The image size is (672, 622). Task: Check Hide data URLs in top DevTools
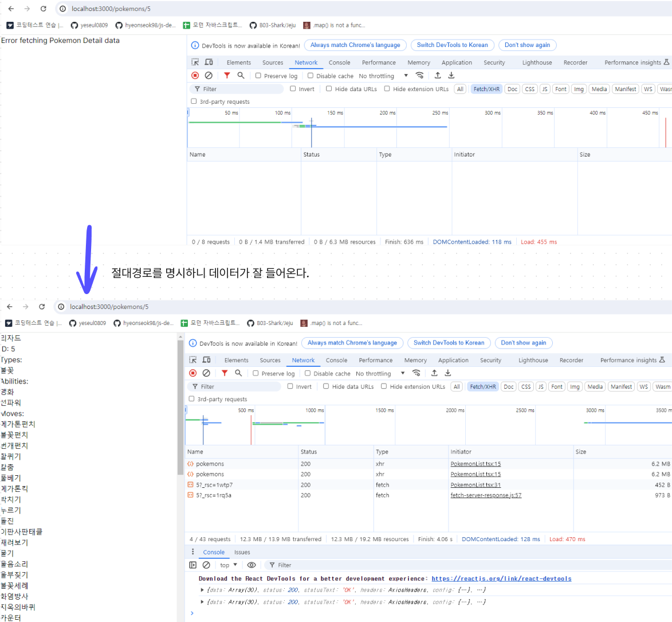[329, 89]
